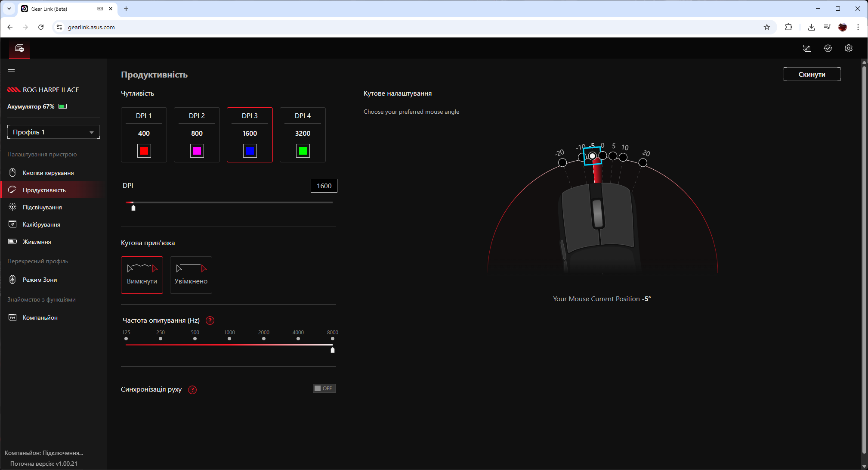The height and width of the screenshot is (470, 868).
Task: Expand the Профіль 1 dropdown
Action: [53, 132]
